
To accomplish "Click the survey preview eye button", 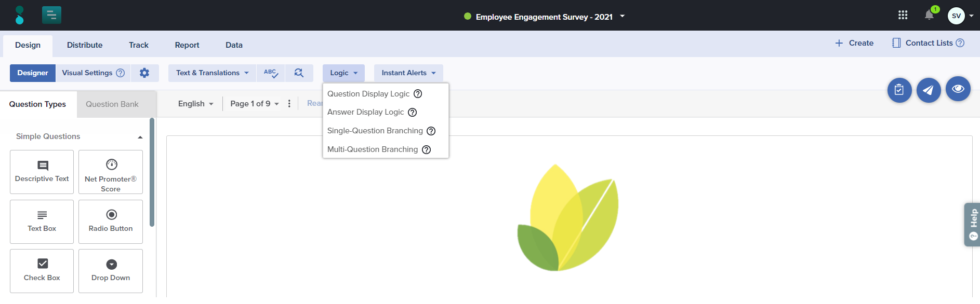I will (x=958, y=89).
